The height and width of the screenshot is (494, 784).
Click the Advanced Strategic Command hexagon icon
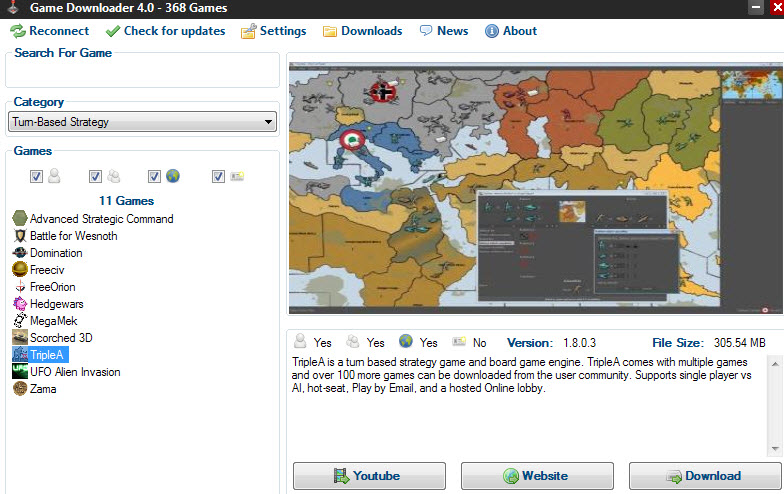click(20, 218)
